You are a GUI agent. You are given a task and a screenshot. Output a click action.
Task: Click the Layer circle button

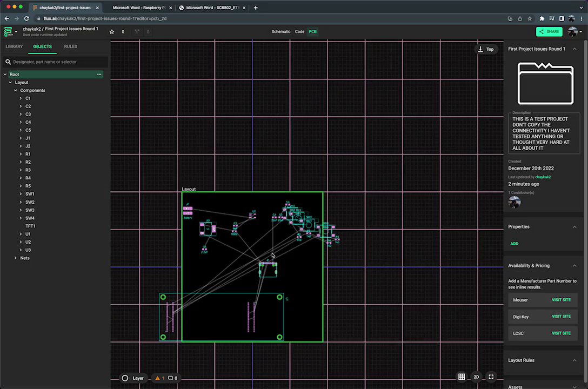pyautogui.click(x=125, y=378)
